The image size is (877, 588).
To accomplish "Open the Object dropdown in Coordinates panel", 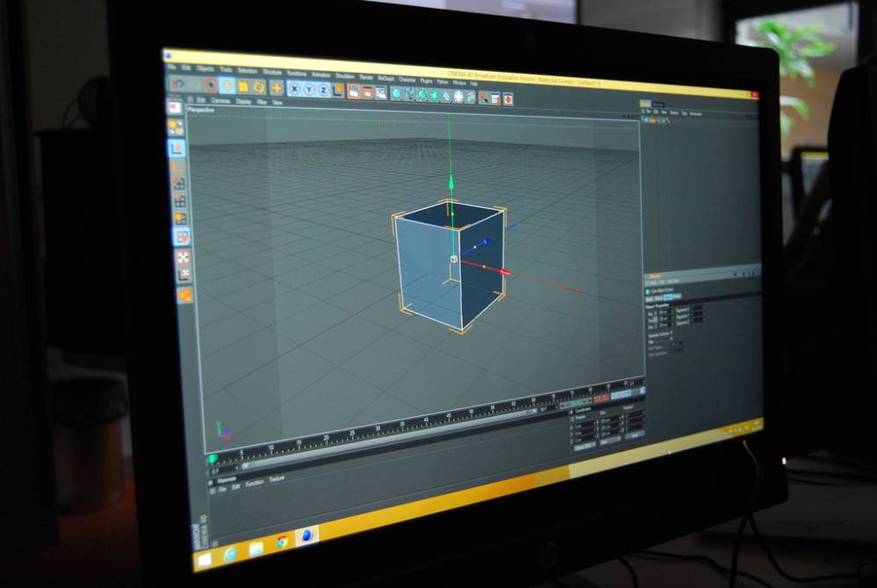I will point(584,446).
